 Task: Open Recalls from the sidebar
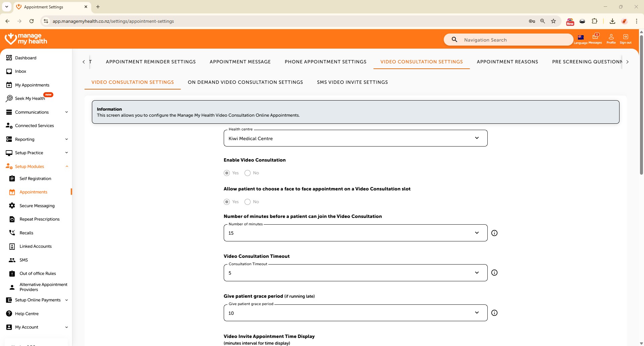click(x=26, y=233)
